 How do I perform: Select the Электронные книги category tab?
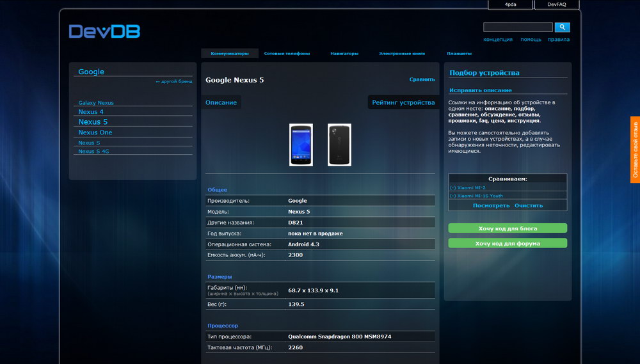click(x=402, y=54)
